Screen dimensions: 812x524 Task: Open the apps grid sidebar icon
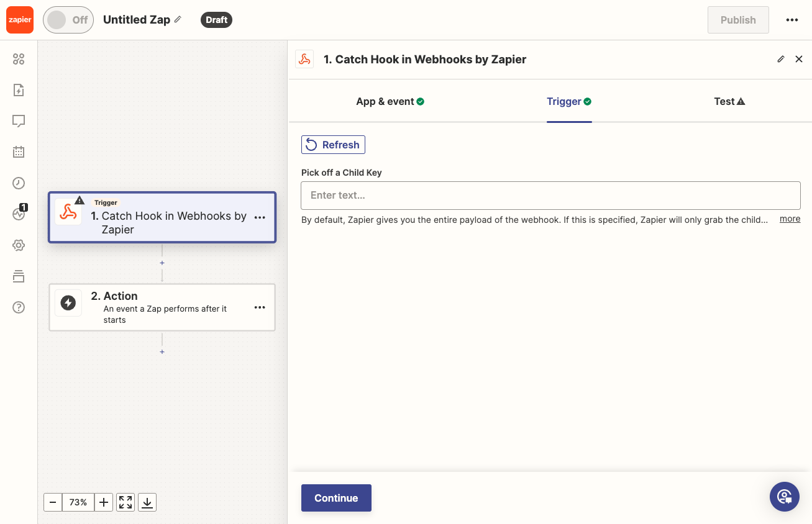pos(19,59)
